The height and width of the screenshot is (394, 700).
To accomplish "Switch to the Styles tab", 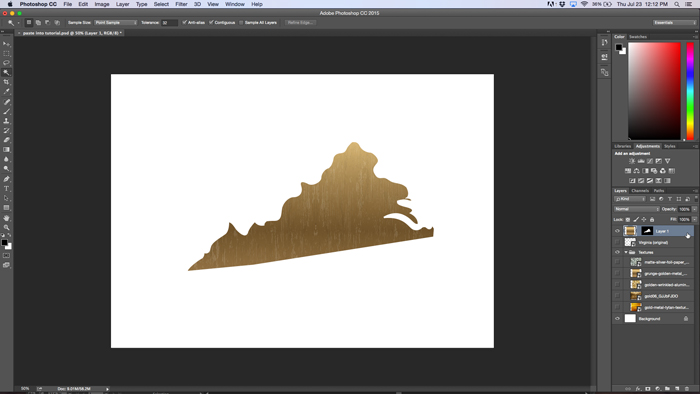I will 669,146.
